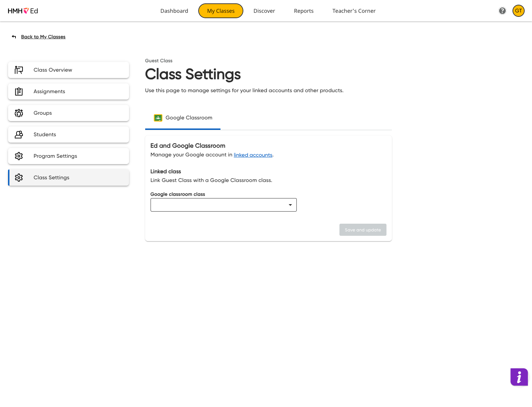This screenshot has height=407, width=532.
Task: Open Groups label in sidebar
Action: point(43,113)
